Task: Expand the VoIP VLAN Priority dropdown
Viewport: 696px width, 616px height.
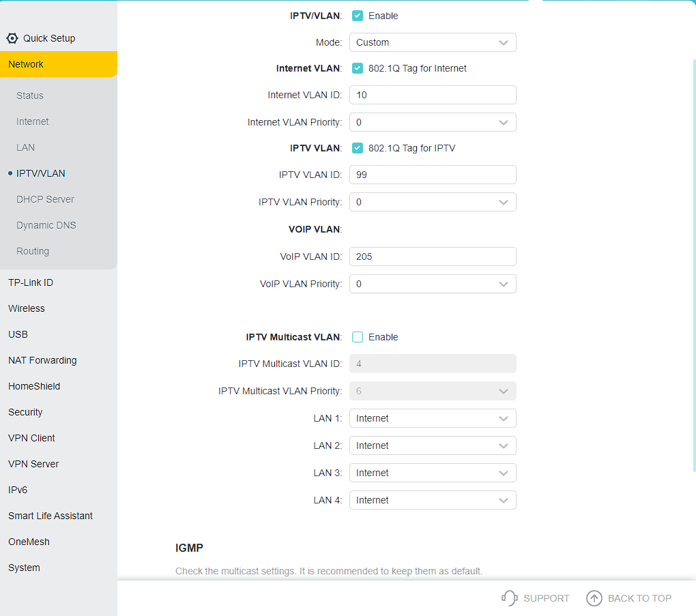Action: pos(433,284)
